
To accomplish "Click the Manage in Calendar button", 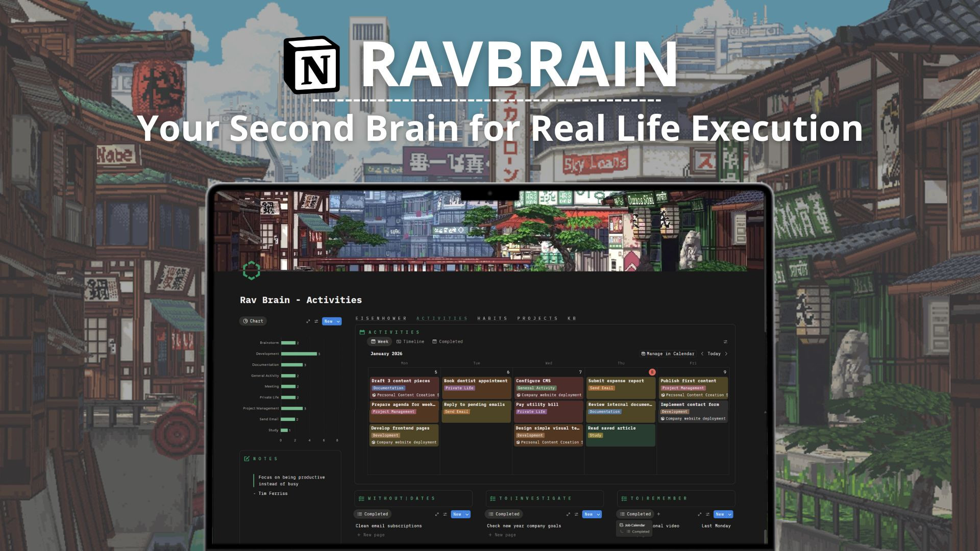I will 668,354.
